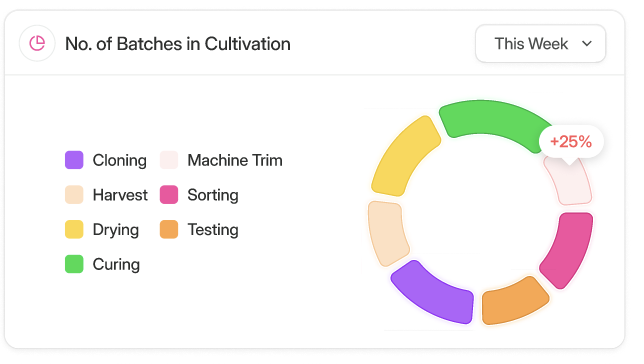Click the Machine Trim legend swatch

click(169, 160)
